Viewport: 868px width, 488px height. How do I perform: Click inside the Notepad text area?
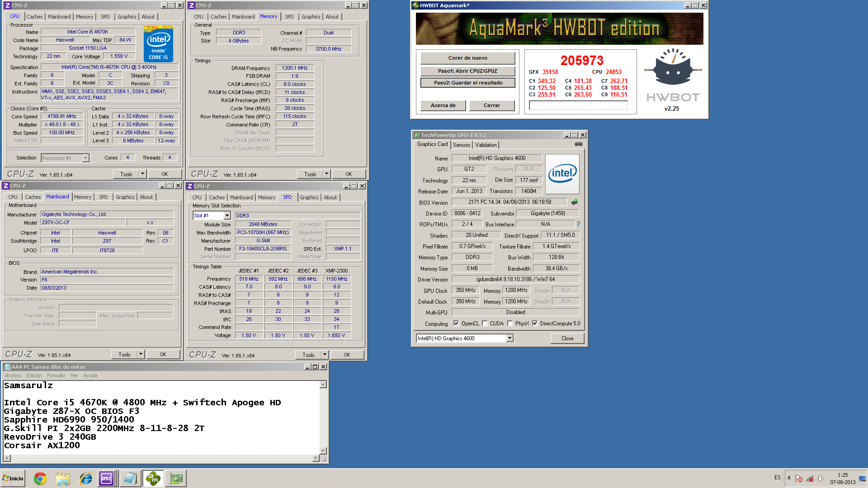pos(161,418)
